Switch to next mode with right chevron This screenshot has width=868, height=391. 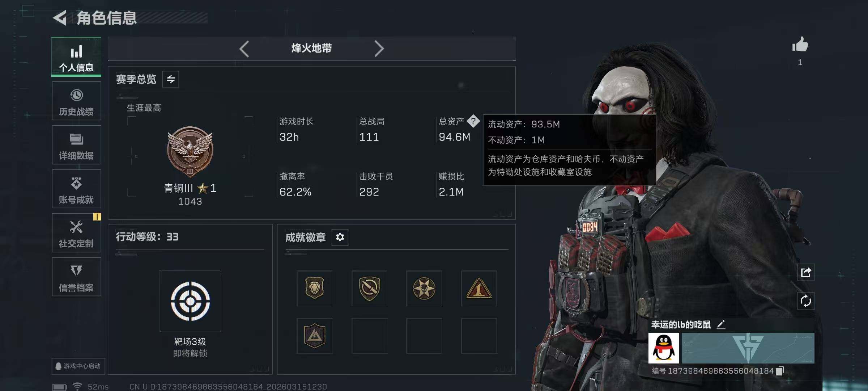pyautogui.click(x=378, y=49)
